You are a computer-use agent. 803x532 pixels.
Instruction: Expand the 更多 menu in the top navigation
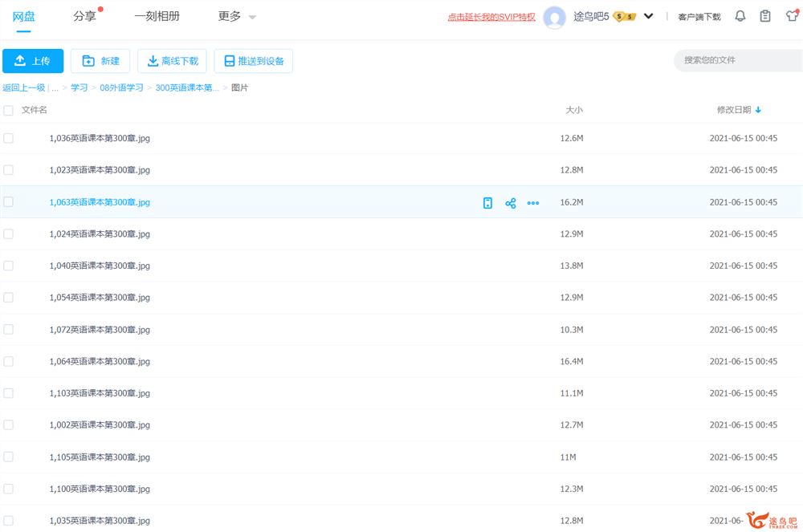tap(237, 16)
